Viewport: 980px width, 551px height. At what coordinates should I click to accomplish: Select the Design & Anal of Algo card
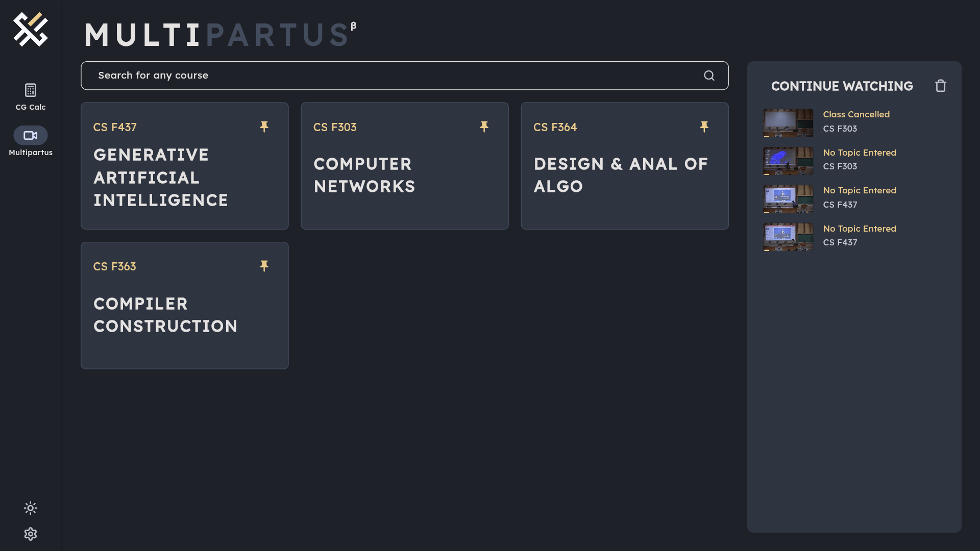[x=621, y=175]
